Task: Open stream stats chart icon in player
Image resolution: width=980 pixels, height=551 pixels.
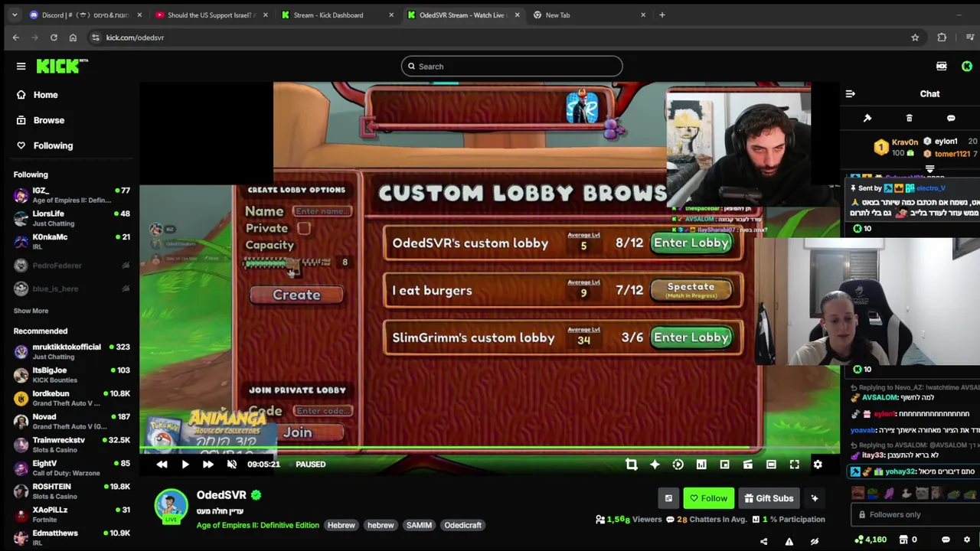Action: (x=701, y=465)
